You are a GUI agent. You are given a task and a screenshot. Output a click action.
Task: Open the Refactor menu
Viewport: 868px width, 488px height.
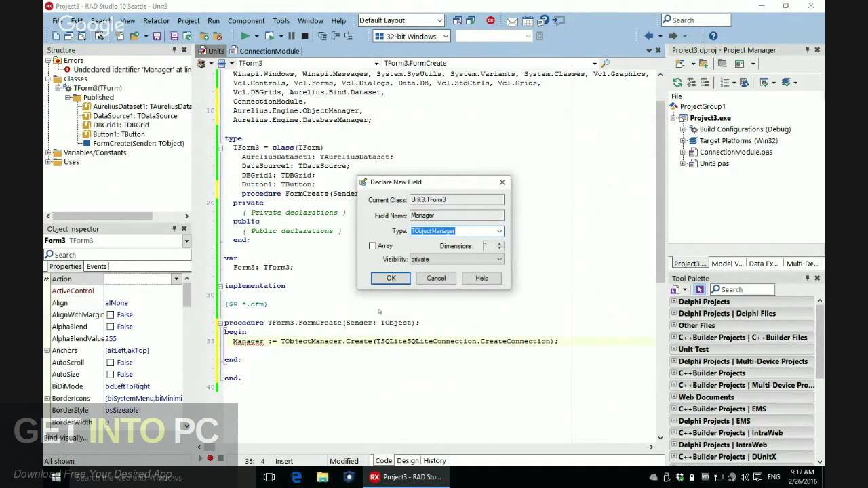[156, 21]
